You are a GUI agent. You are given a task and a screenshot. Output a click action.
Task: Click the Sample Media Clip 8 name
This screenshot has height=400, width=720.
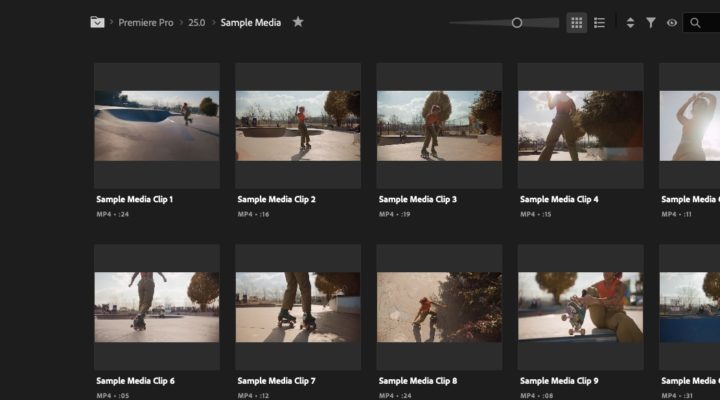click(x=418, y=381)
